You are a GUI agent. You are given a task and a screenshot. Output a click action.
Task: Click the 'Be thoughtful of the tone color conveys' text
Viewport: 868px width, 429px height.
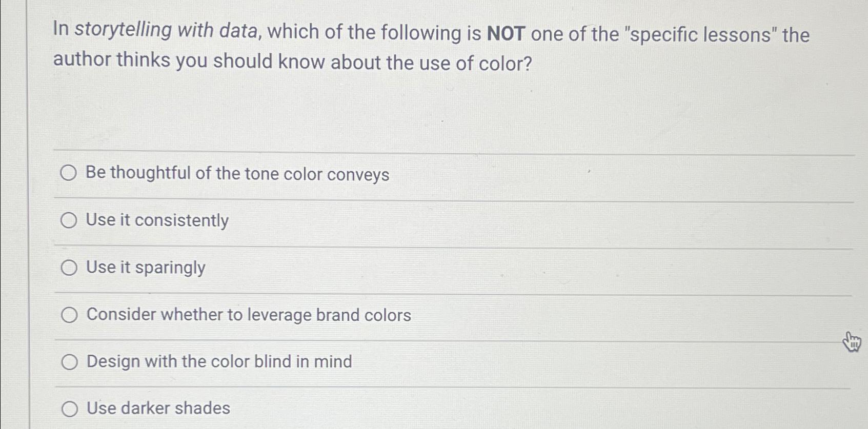pos(237,174)
